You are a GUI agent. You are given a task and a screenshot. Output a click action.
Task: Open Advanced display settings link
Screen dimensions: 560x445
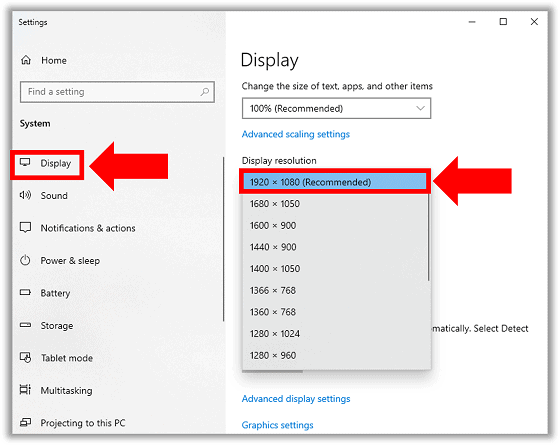point(296,399)
